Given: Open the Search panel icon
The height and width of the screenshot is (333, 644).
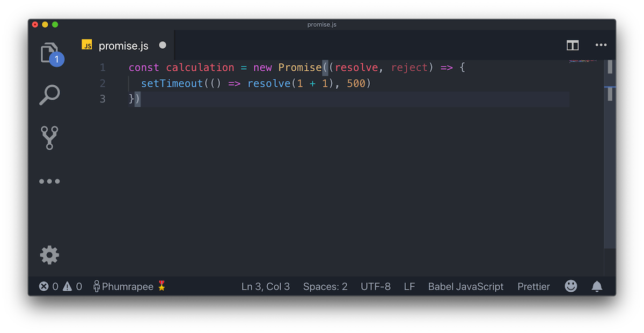Looking at the screenshot, I should click(49, 95).
